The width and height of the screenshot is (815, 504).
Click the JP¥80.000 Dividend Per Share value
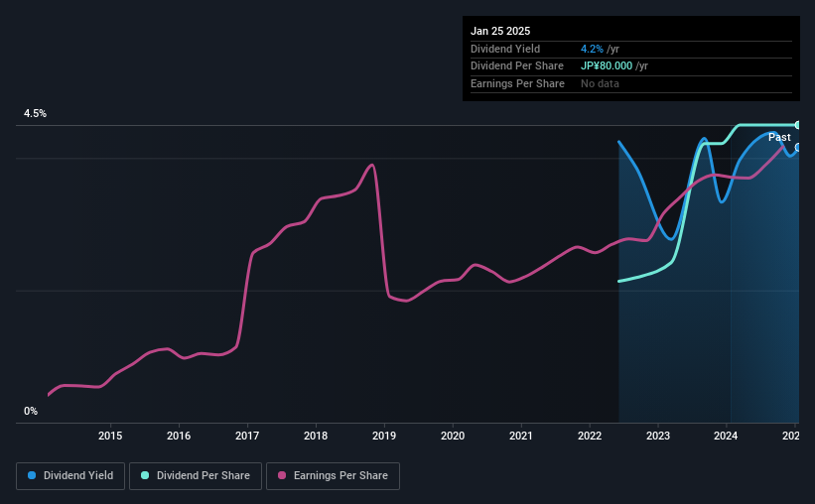click(607, 66)
